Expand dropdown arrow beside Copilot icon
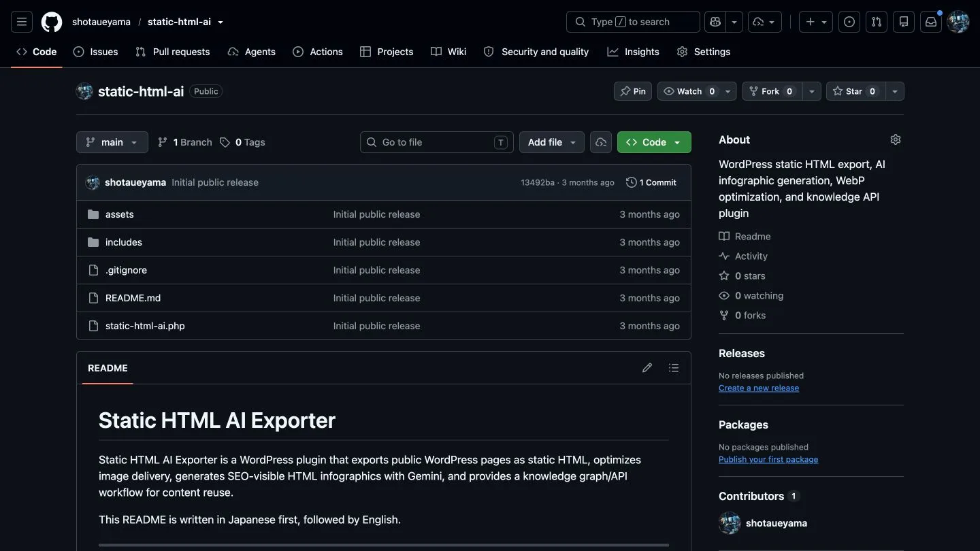The image size is (980, 551). point(734,22)
